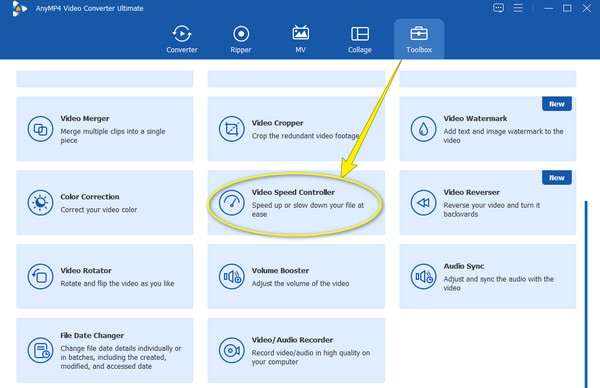Image resolution: width=600 pixels, height=388 pixels.
Task: Go to the Collage tab
Action: pos(360,39)
